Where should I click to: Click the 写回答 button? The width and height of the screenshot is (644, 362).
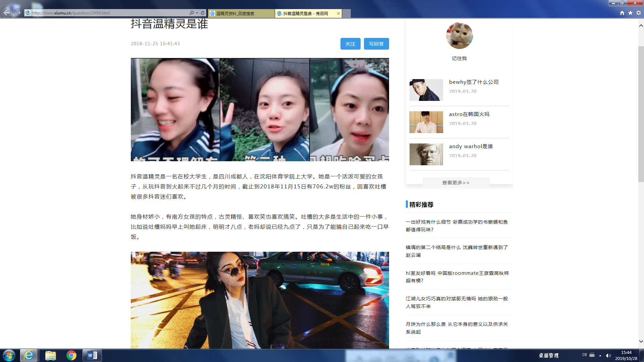click(x=376, y=44)
